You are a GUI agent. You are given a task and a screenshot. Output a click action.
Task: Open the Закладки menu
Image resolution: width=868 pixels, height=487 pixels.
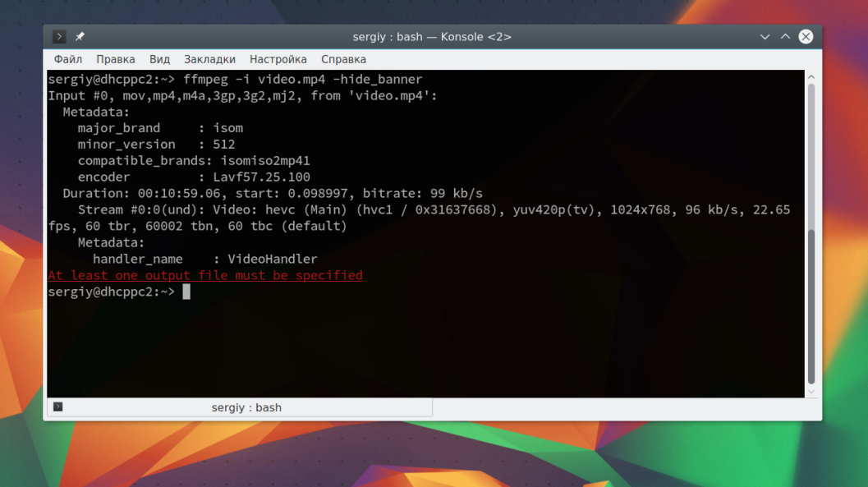(x=209, y=59)
